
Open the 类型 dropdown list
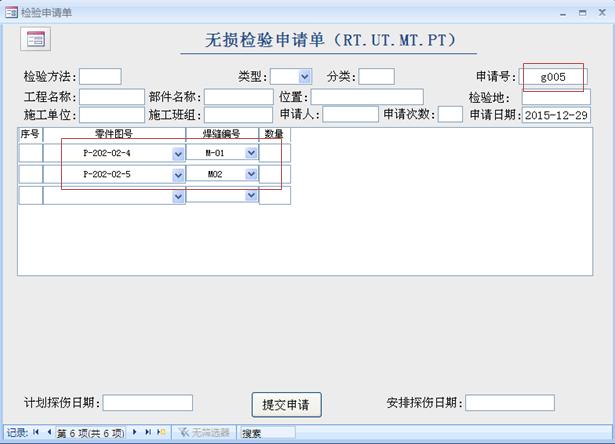click(x=304, y=76)
